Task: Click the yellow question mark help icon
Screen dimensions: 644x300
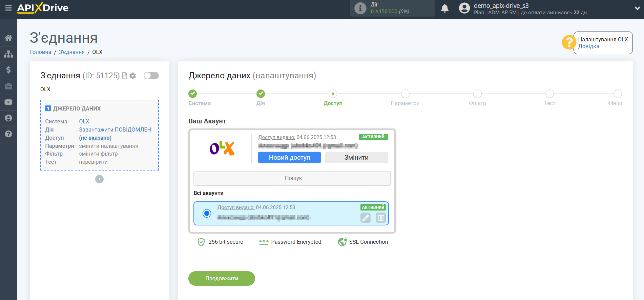Action: [x=568, y=42]
